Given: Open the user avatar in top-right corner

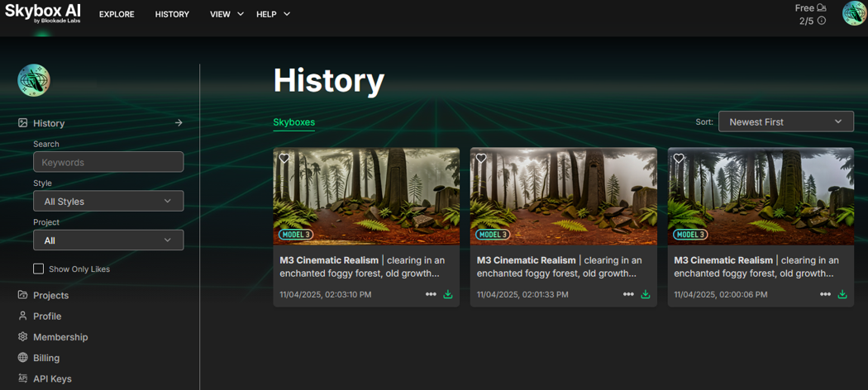Looking at the screenshot, I should 854,13.
